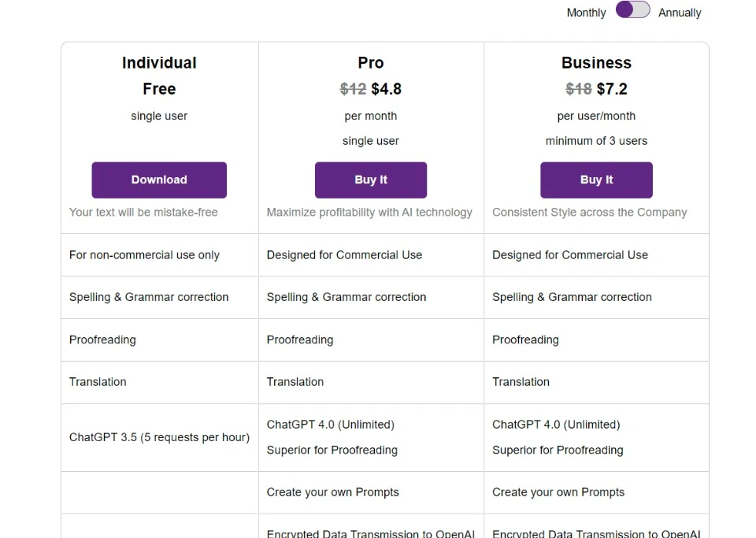
Task: Select the Monthly billing label
Action: 586,13
